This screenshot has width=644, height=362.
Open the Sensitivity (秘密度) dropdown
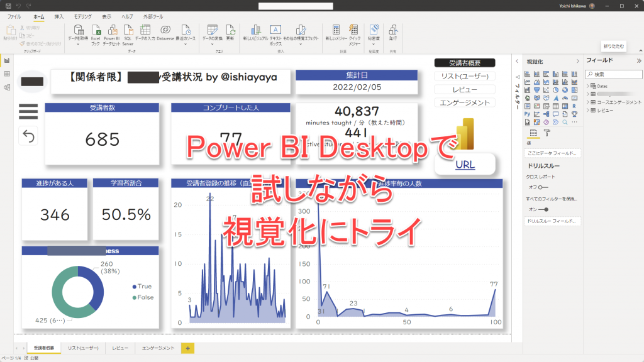374,45
